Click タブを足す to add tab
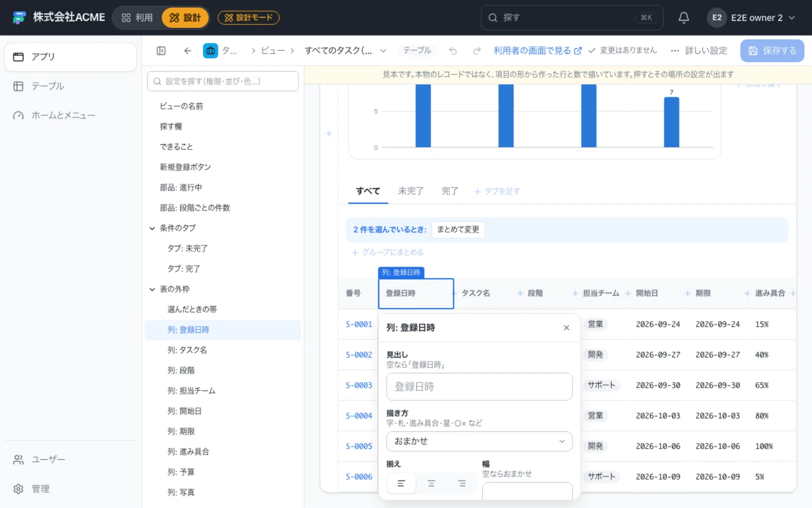The height and width of the screenshot is (508, 812). pyautogui.click(x=497, y=192)
